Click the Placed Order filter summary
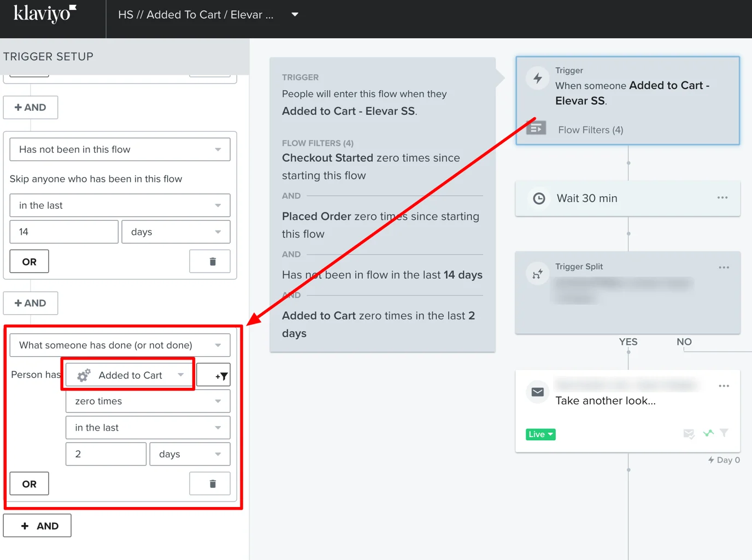Viewport: 752px width, 560px height. 380,225
